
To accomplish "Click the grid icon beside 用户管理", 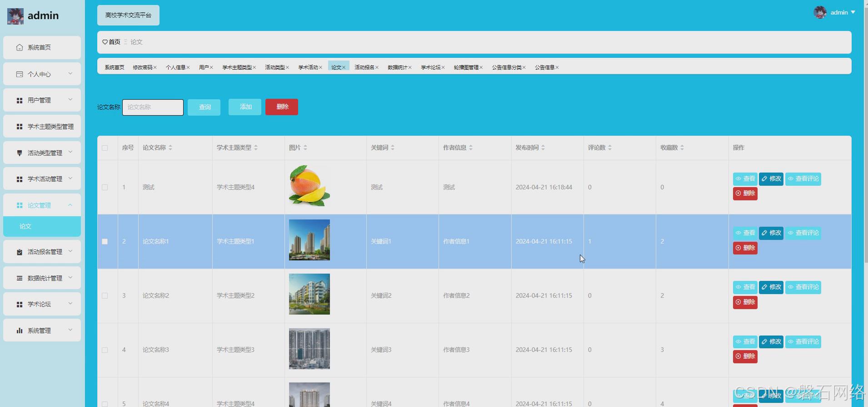I will [x=20, y=100].
